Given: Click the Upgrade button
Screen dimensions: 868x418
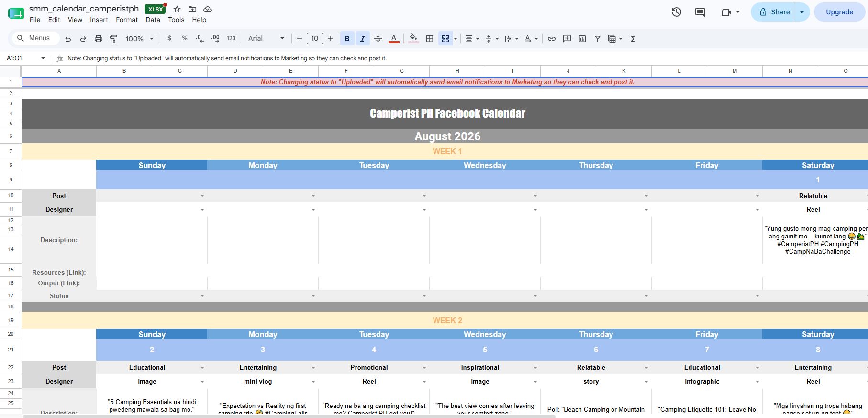Looking at the screenshot, I should [x=839, y=12].
